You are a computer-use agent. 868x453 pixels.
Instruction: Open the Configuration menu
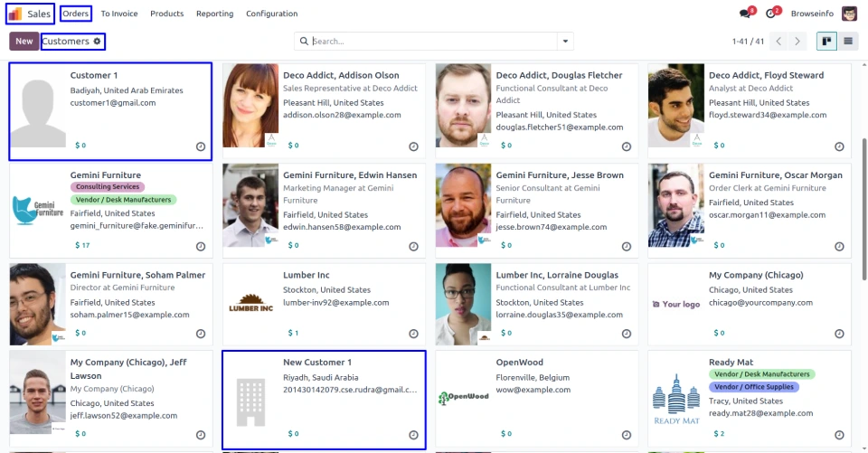click(271, 14)
